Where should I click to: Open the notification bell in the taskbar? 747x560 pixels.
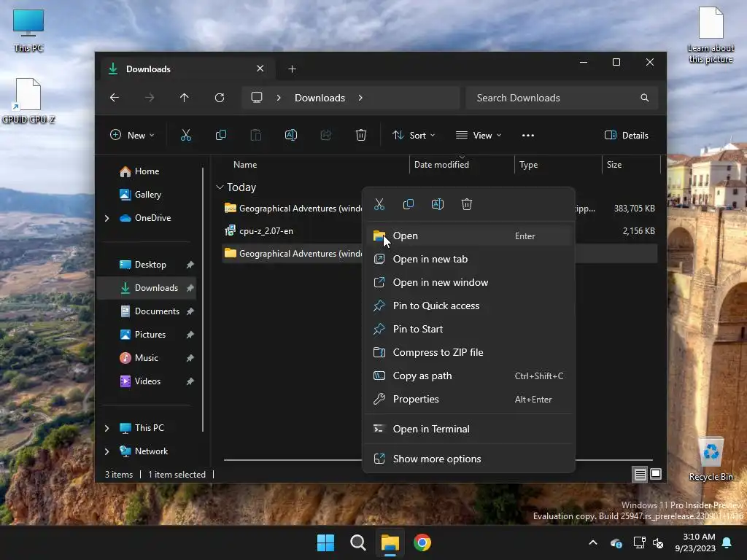727,542
